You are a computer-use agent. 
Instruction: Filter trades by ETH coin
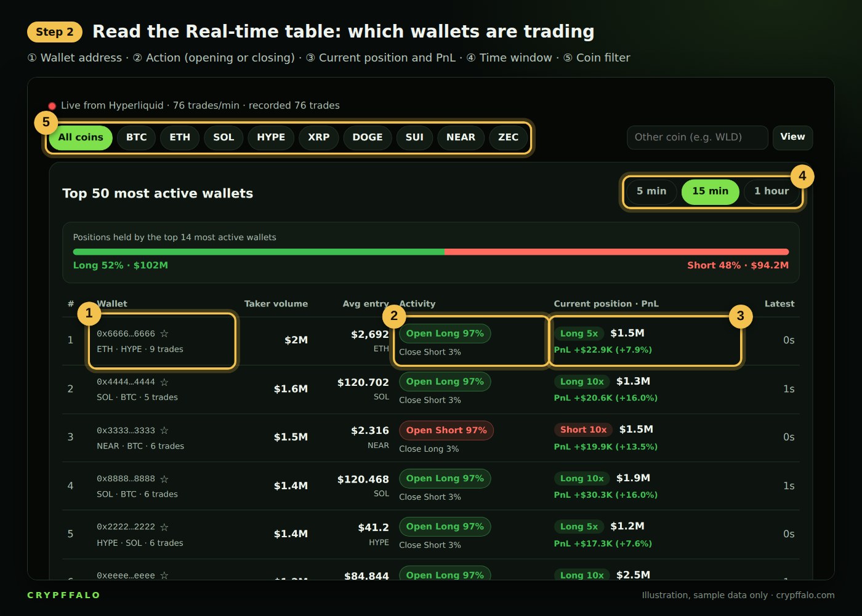coord(180,137)
